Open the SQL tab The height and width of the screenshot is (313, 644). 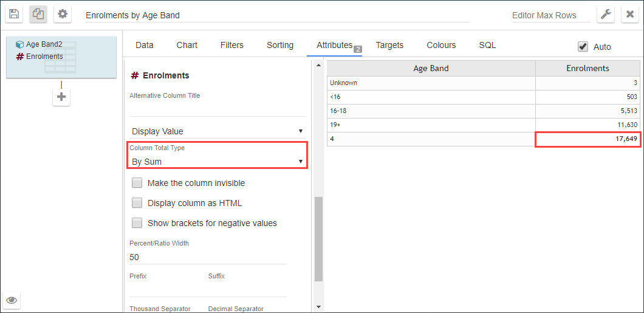[487, 45]
